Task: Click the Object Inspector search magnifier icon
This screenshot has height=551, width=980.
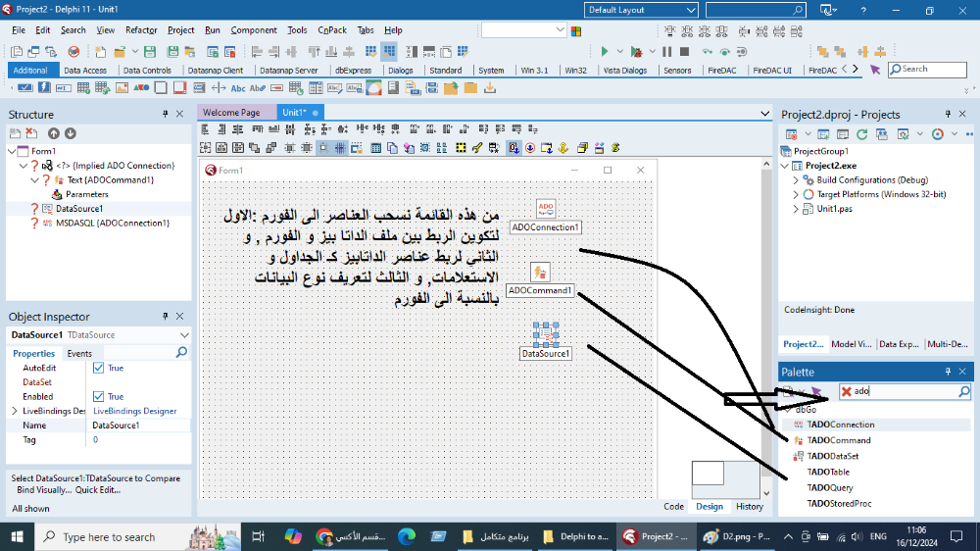Action: point(181,353)
